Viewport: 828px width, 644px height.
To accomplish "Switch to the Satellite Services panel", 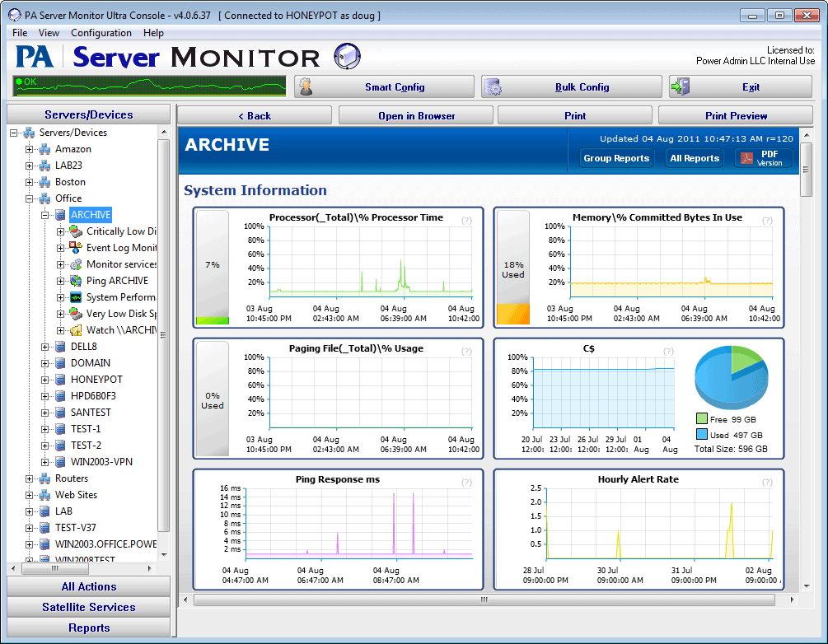I will pos(89,607).
